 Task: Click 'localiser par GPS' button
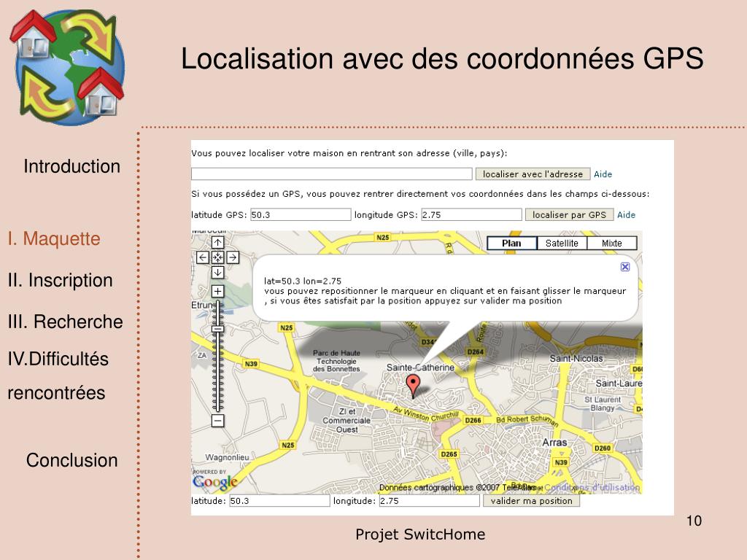[x=569, y=215]
